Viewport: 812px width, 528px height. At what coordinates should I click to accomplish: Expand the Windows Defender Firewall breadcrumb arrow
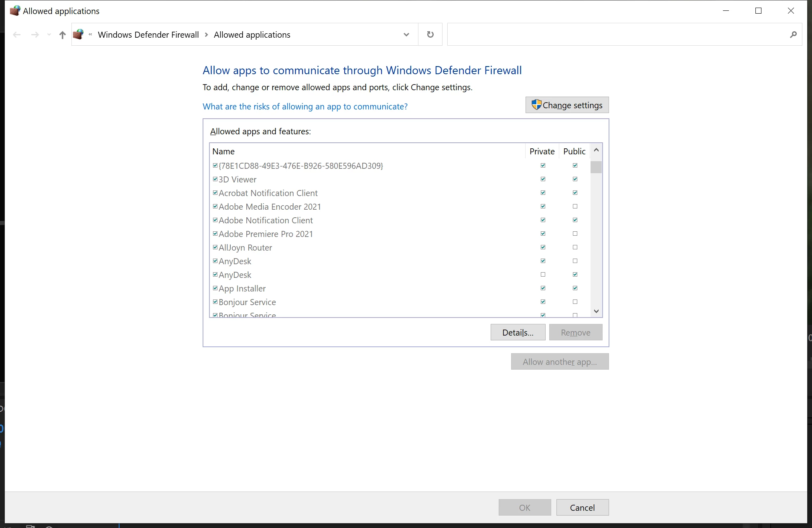click(x=206, y=35)
